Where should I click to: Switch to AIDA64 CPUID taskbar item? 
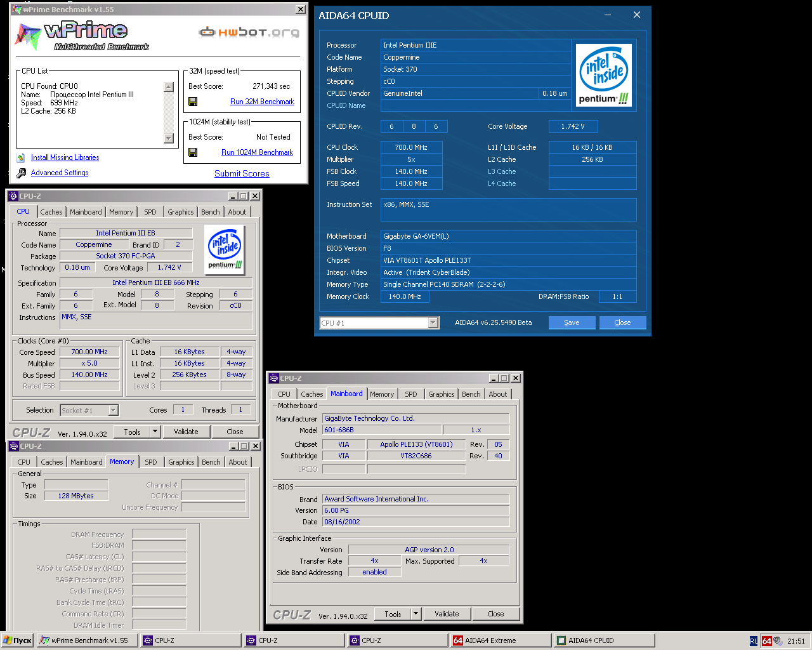[604, 640]
